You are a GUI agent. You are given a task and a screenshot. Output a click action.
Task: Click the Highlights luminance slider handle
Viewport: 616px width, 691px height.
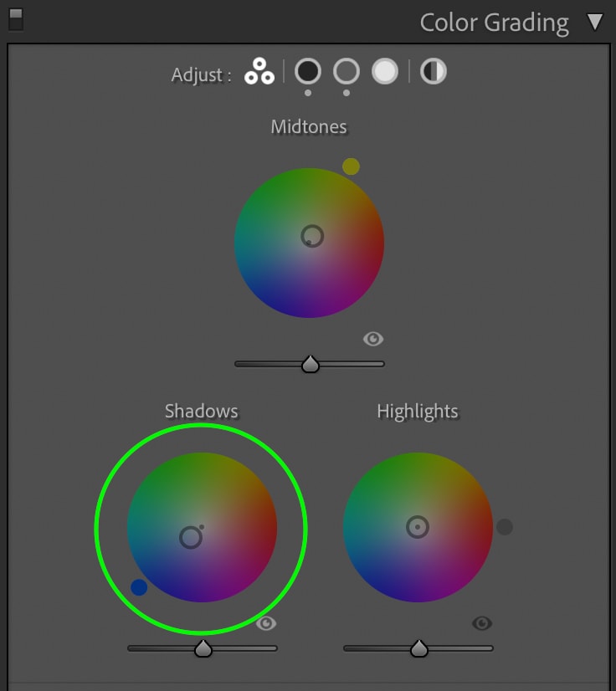pos(419,648)
